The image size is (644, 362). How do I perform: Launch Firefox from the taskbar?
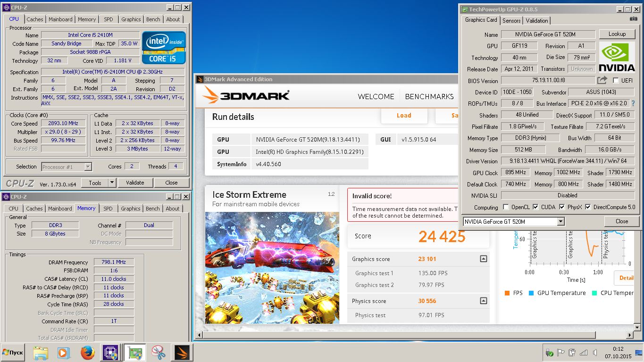[87, 353]
